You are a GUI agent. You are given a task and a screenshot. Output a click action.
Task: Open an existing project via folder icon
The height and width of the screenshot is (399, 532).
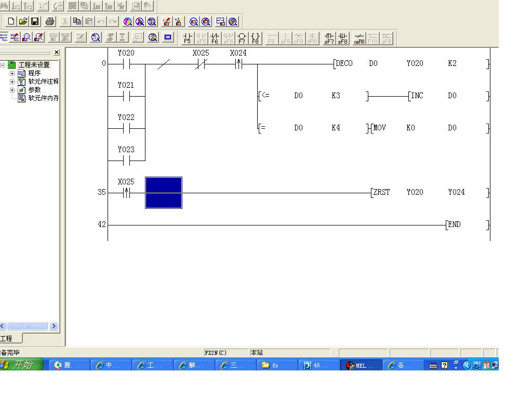point(23,21)
